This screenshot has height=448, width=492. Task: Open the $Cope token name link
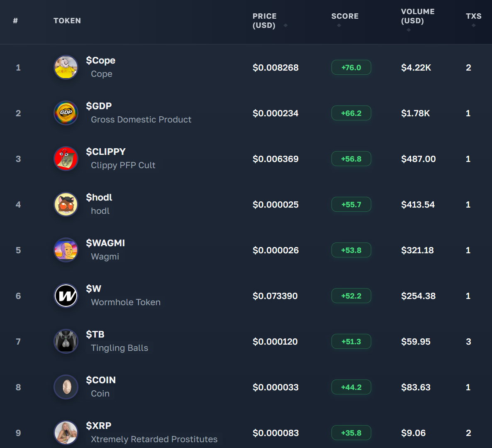tap(100, 61)
